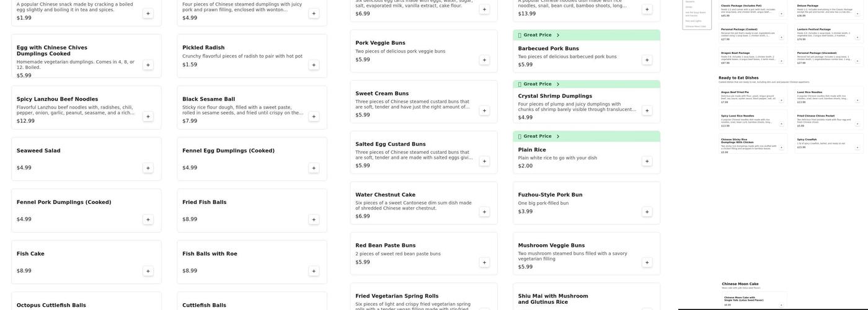
Task: Add Fuzhou-Style Pork Bun to order
Action: tap(647, 212)
